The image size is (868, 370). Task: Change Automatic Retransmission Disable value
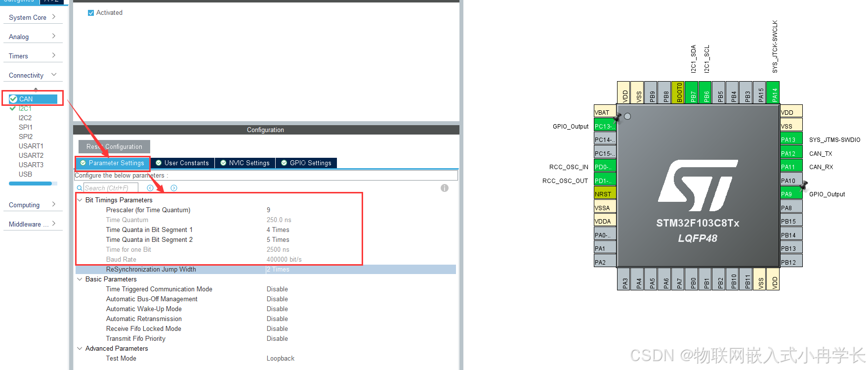277,319
